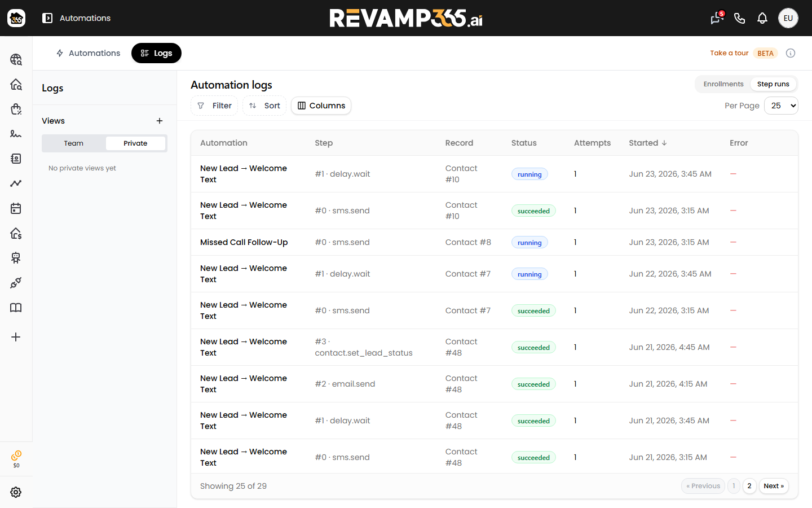Toggle the sidebar panel icon next to Automations

point(47,18)
